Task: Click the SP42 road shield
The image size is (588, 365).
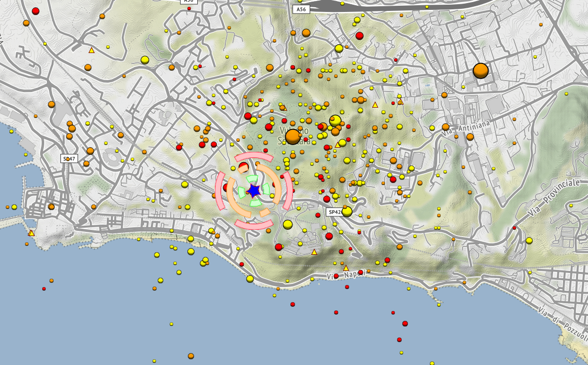Action: point(334,212)
